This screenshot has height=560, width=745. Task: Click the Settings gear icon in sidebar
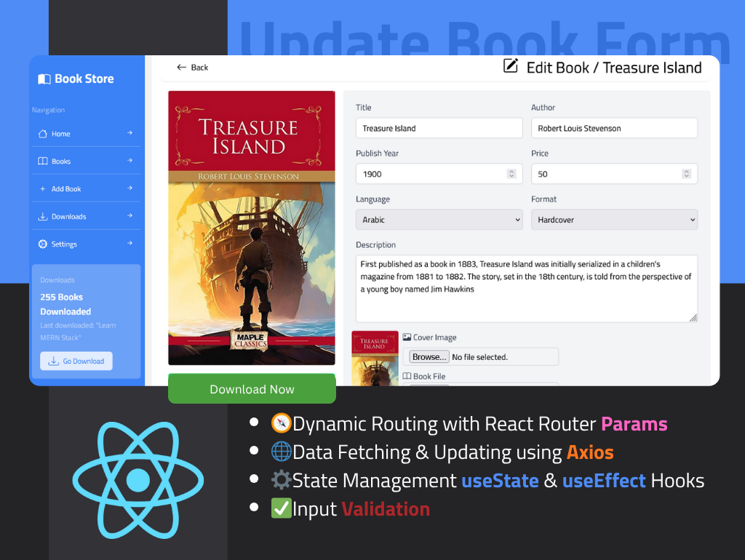(43, 244)
